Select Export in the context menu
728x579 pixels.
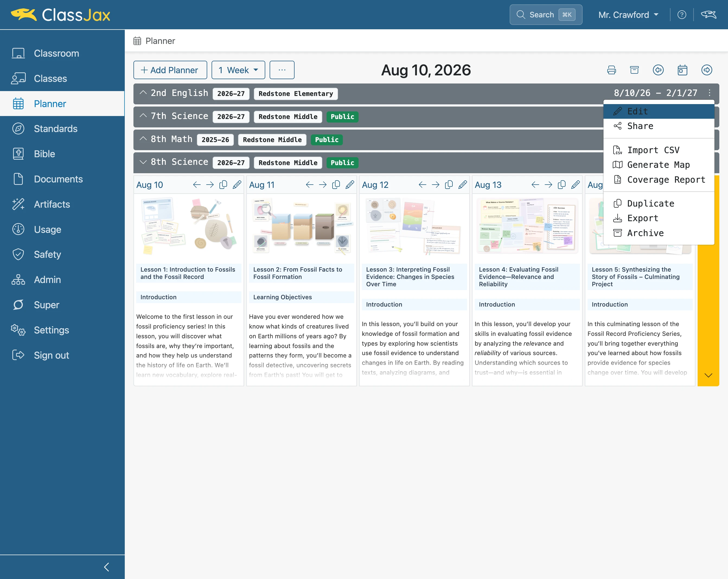659,218
